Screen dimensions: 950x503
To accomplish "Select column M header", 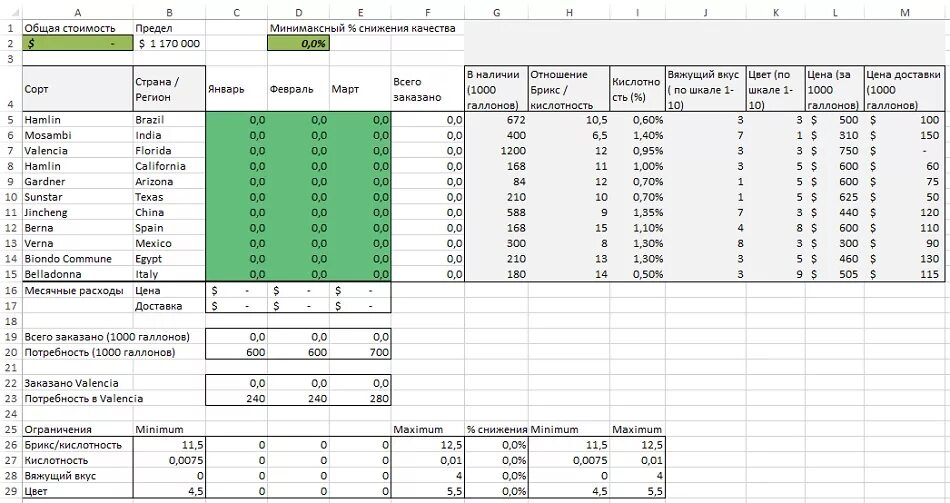I will [x=905, y=12].
